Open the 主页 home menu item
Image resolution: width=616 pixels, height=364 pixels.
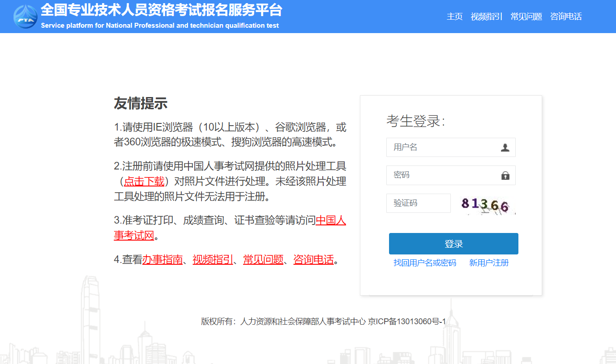pos(454,17)
